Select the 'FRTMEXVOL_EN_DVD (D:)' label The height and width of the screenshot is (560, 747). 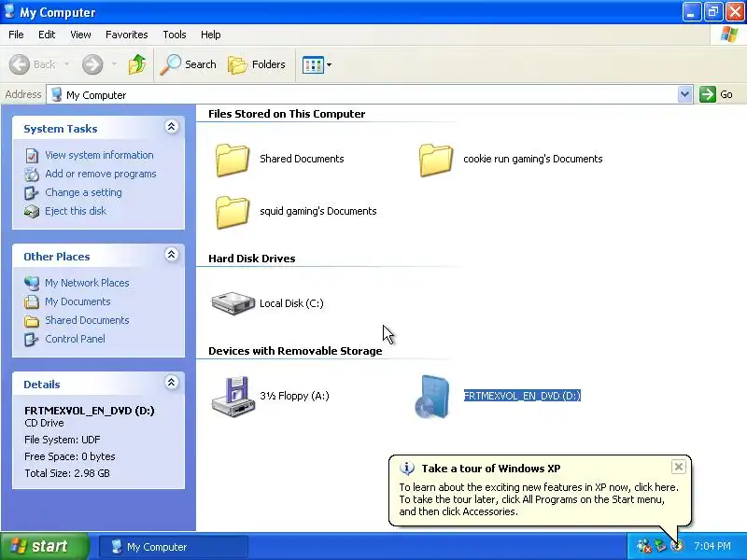pos(522,396)
